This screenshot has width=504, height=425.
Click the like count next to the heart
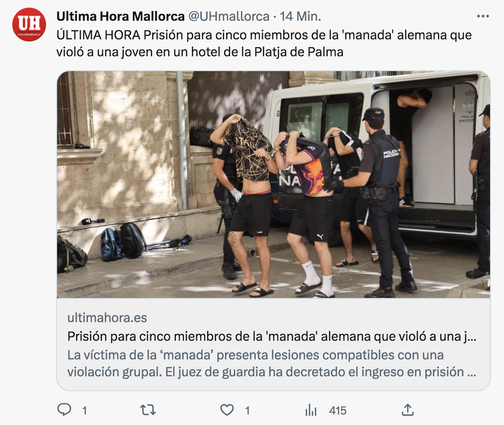(247, 411)
